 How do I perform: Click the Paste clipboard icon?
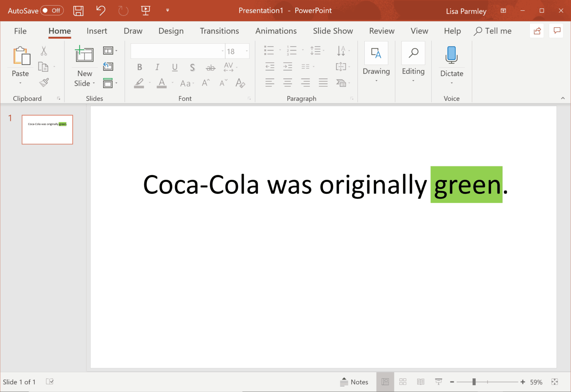(x=21, y=56)
